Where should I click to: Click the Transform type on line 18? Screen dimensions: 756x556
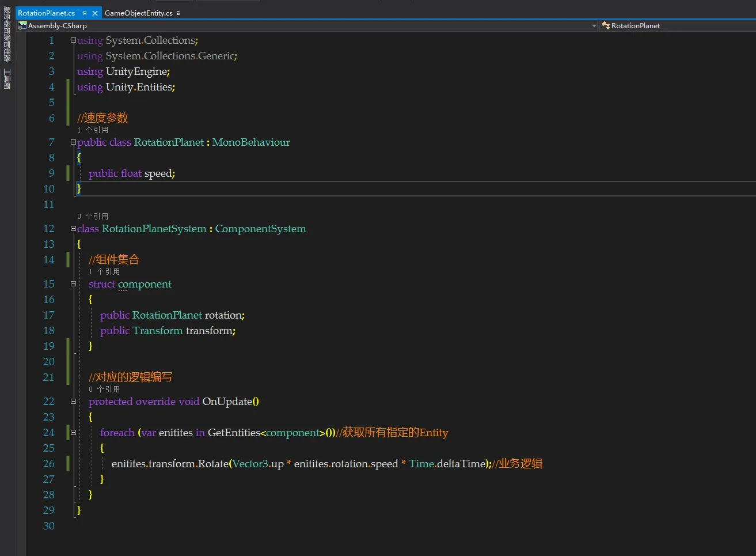click(x=157, y=331)
